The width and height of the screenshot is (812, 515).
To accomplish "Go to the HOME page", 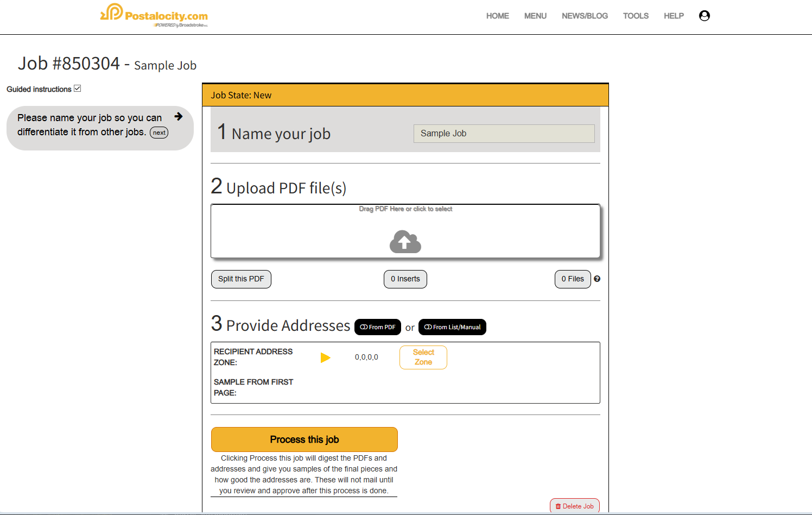I will tap(497, 16).
